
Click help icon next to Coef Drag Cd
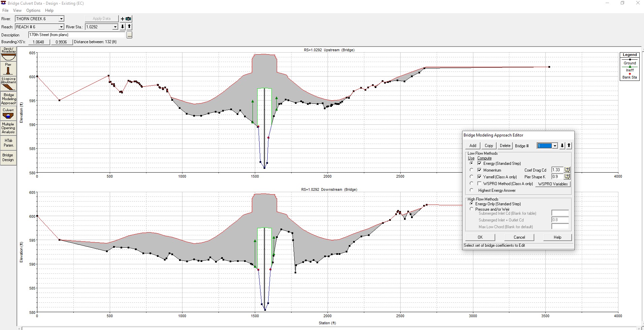point(567,170)
